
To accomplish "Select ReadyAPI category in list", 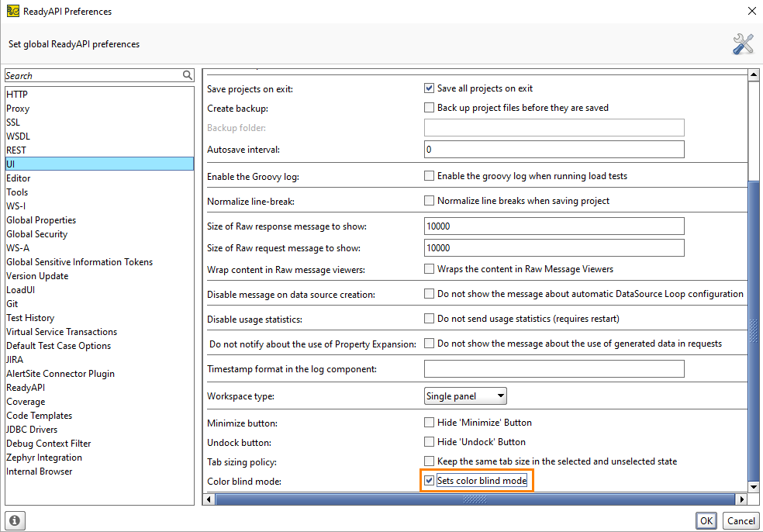I will coord(99,388).
